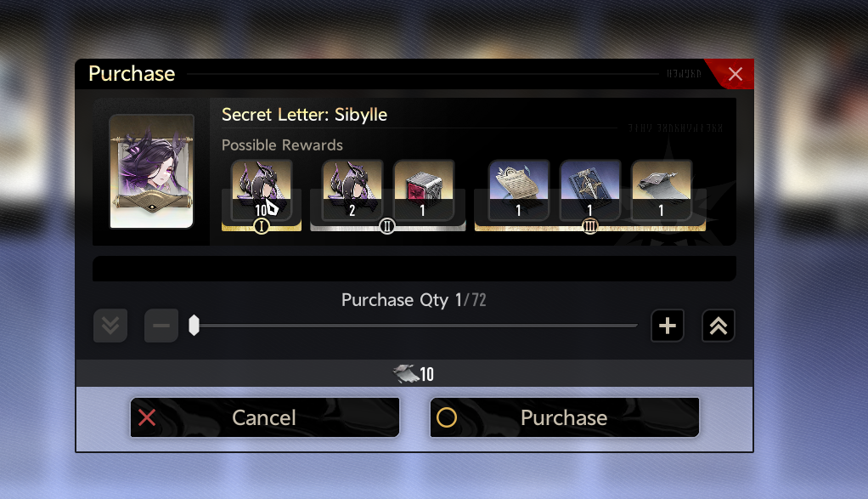The height and width of the screenshot is (499, 868).
Task: Click the Purchase Qty 1/72 label
Action: [x=414, y=299]
